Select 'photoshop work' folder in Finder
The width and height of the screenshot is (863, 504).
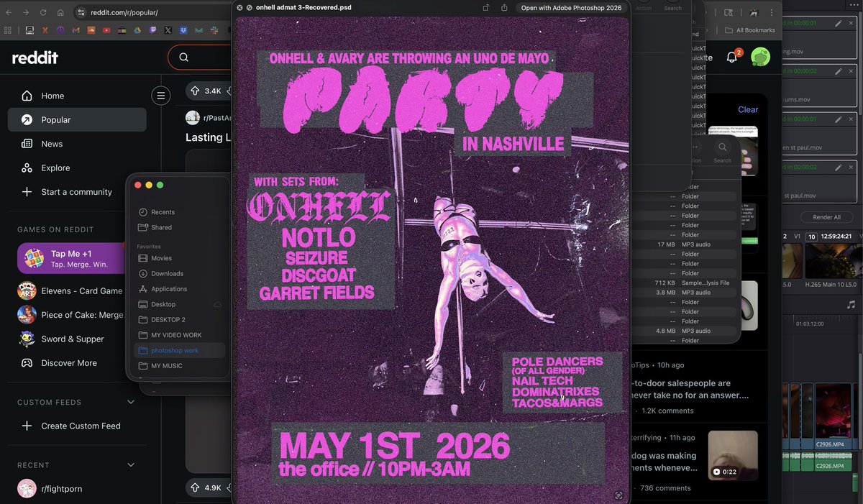179,350
